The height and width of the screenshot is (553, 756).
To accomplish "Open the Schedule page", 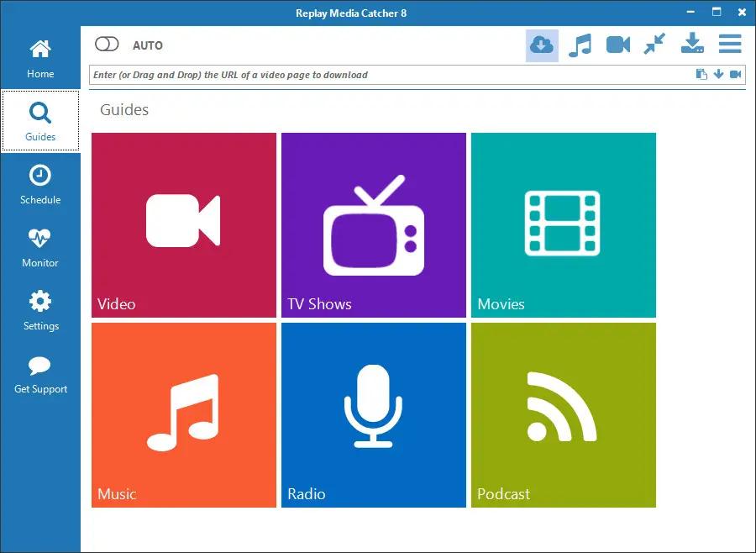I will click(x=40, y=184).
